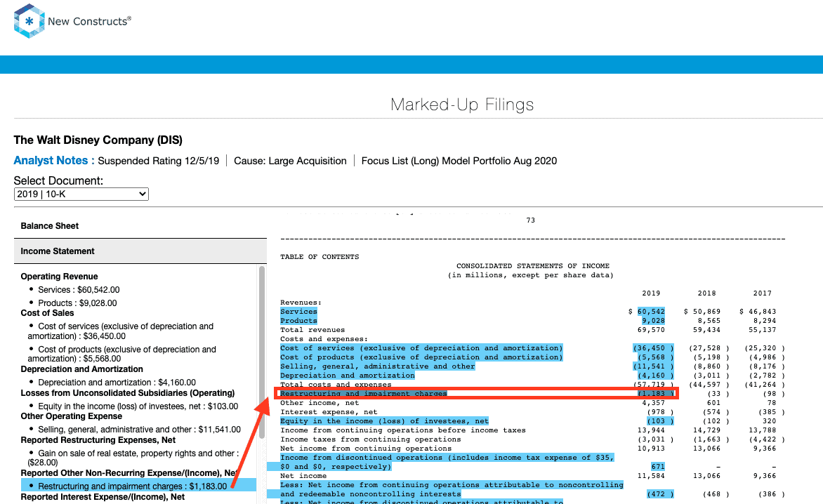This screenshot has height=504, width=823.
Task: Click 'The Walt Disney Company (DIS)' title
Action: tap(98, 140)
